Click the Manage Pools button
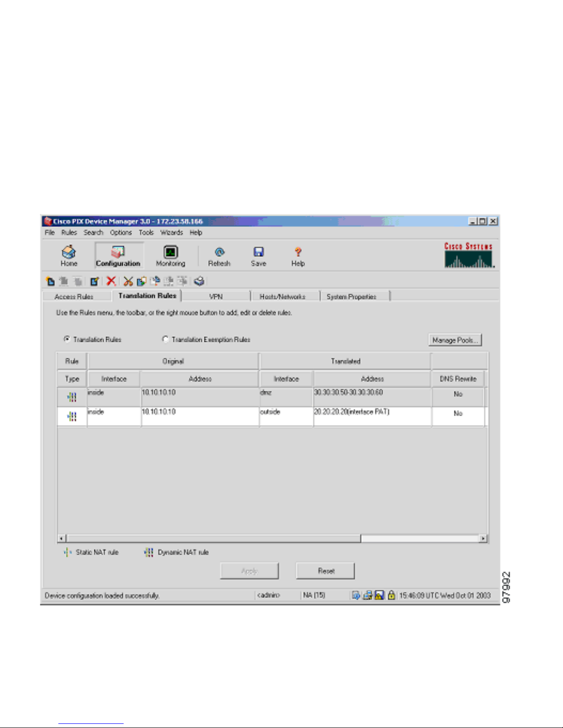 (455, 340)
